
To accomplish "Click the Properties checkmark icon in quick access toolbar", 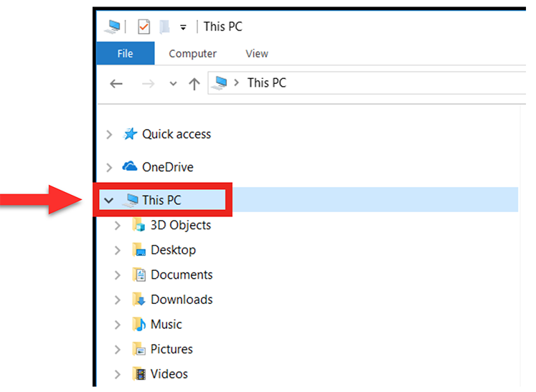I will [x=144, y=27].
